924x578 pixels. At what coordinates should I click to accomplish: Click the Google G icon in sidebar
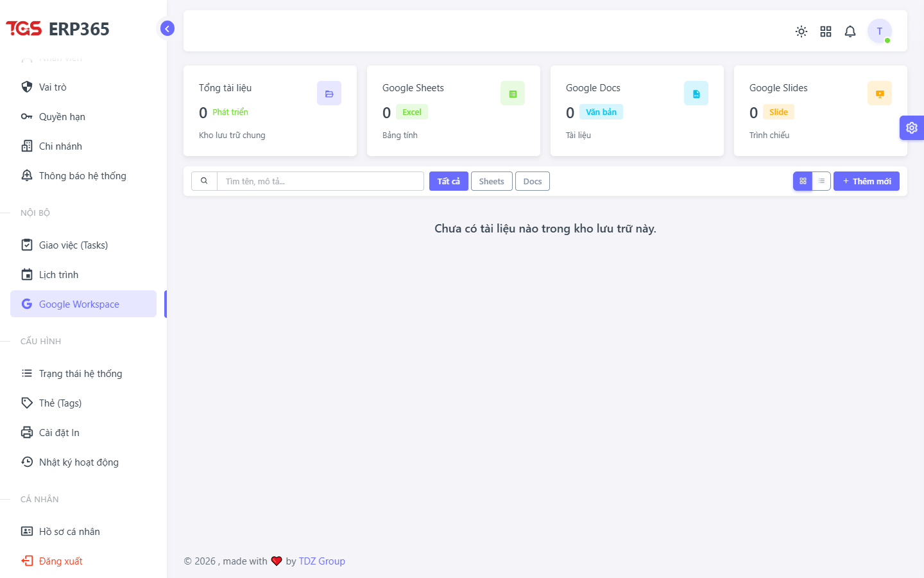click(27, 304)
